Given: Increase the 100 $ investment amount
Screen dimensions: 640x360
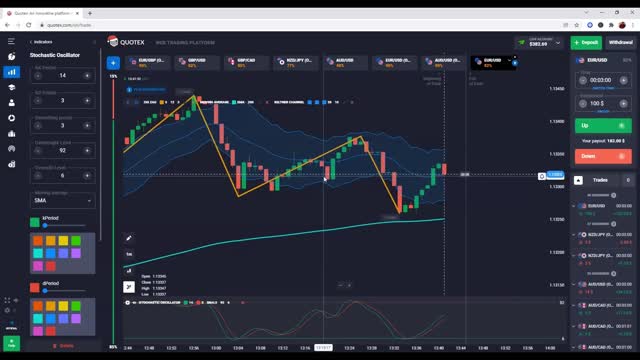Looking at the screenshot, I should point(623,104).
